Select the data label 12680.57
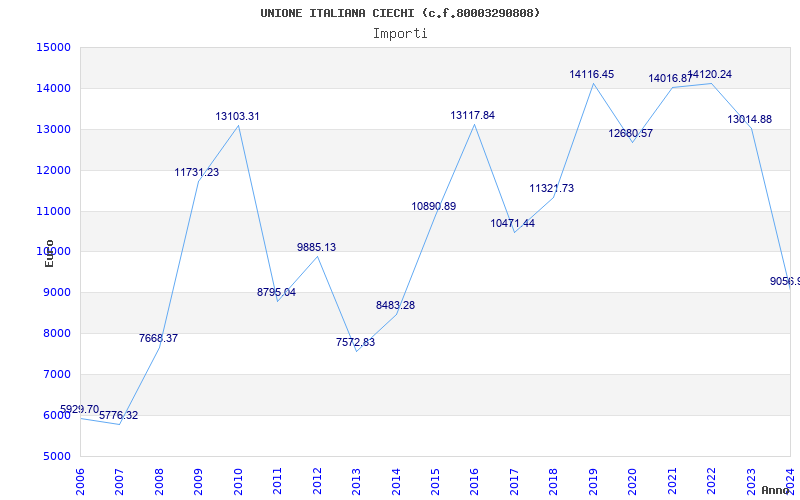The image size is (800, 500). (631, 134)
